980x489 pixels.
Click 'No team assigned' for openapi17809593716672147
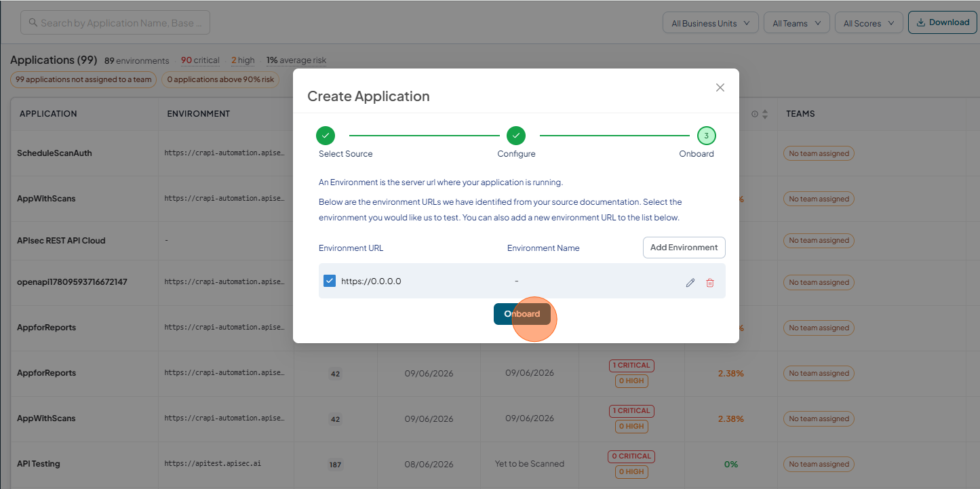tap(819, 282)
